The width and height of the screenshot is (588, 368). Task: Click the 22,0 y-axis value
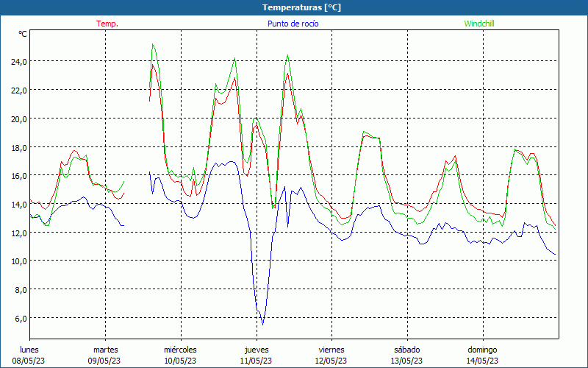click(18, 90)
